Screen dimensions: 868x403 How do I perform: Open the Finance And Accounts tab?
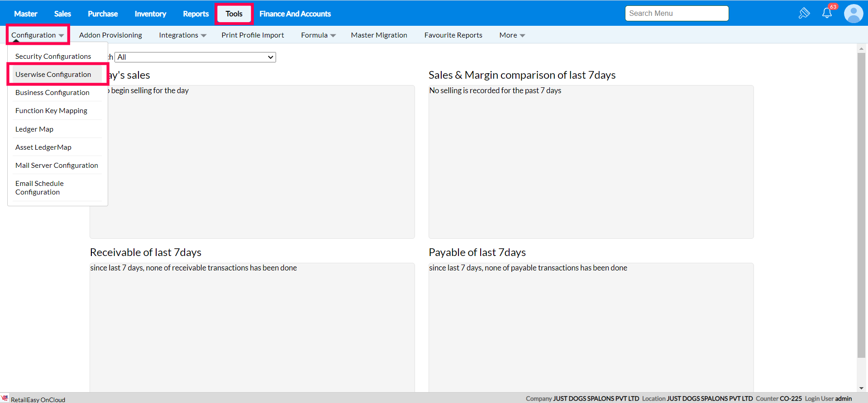[x=295, y=14]
